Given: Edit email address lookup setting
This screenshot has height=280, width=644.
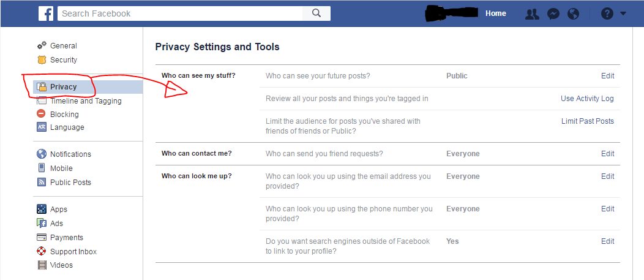Looking at the screenshot, I should click(608, 176).
